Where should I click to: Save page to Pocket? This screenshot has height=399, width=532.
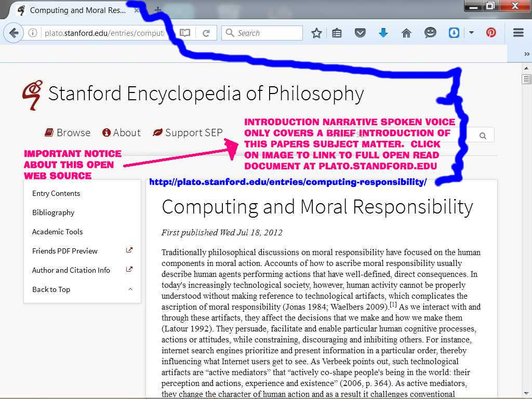click(x=360, y=33)
